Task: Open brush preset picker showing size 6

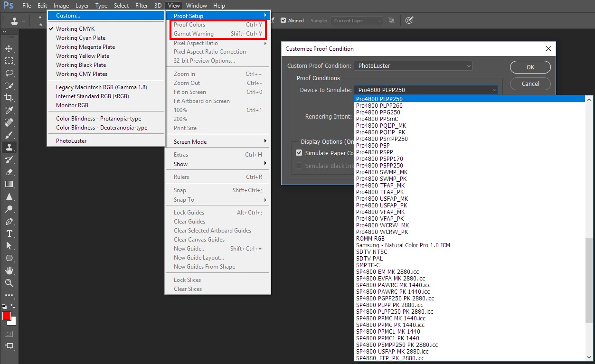Action: (40, 21)
